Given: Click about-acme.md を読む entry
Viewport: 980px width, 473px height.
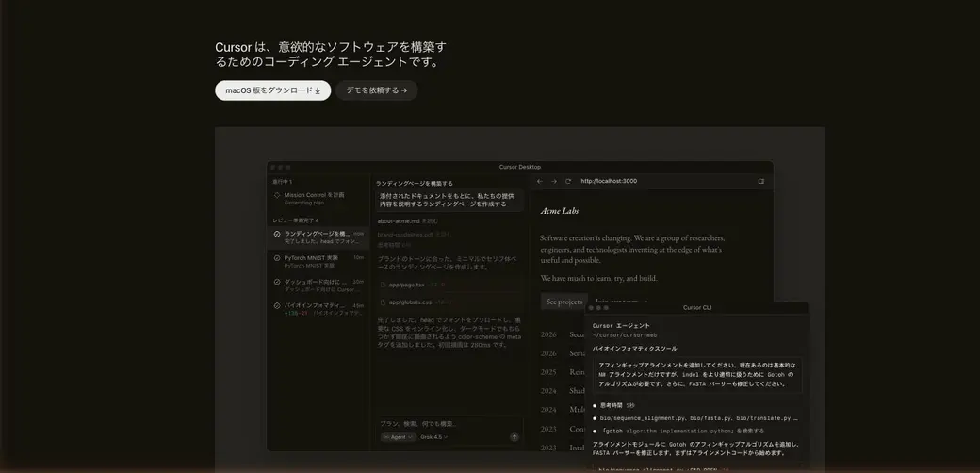Looking at the screenshot, I should coord(408,221).
